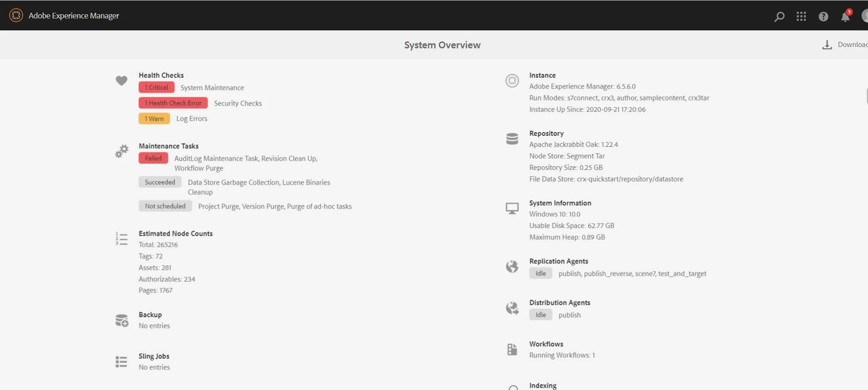Click the Adobe Experience Manager logo icon
The image size is (868, 390).
pyautogui.click(x=16, y=15)
